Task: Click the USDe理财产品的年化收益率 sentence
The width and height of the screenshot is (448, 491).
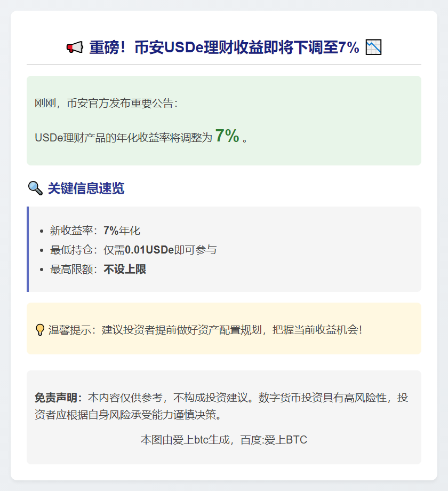Action: coord(123,138)
